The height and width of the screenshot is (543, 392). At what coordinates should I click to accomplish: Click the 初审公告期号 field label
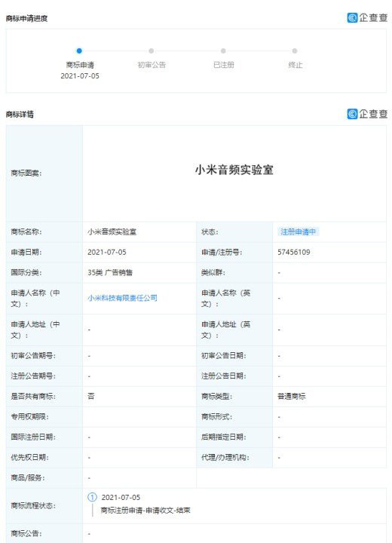[x=33, y=356]
